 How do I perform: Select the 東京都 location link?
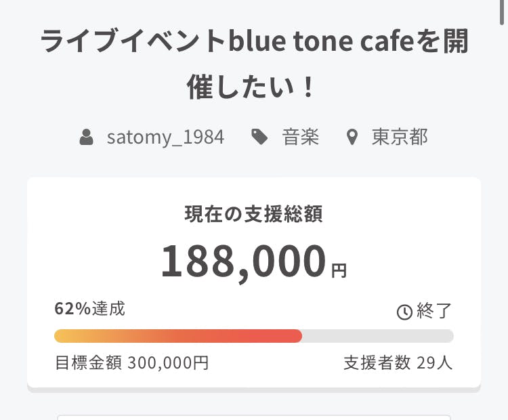pyautogui.click(x=400, y=138)
